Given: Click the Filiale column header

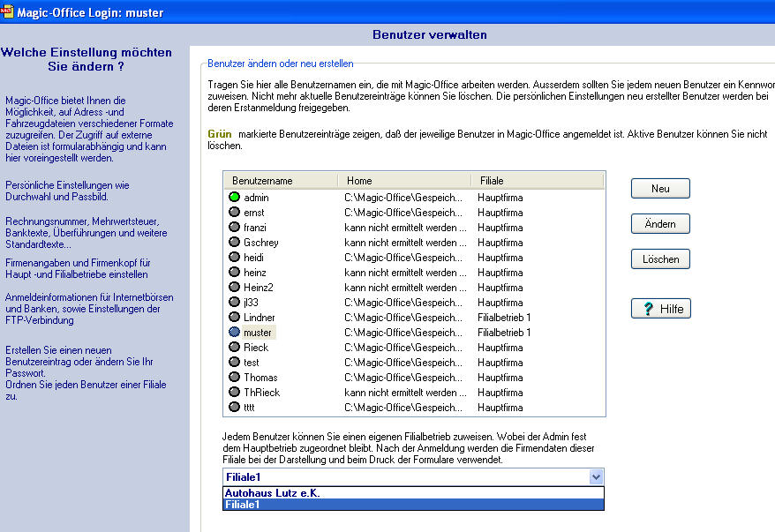Looking at the screenshot, I should [538, 181].
